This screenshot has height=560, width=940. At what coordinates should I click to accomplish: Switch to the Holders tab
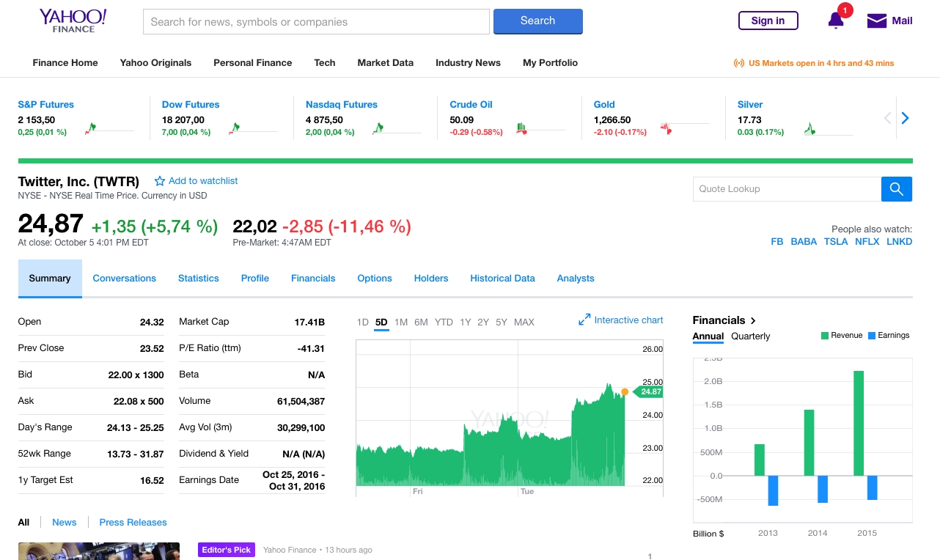(431, 279)
